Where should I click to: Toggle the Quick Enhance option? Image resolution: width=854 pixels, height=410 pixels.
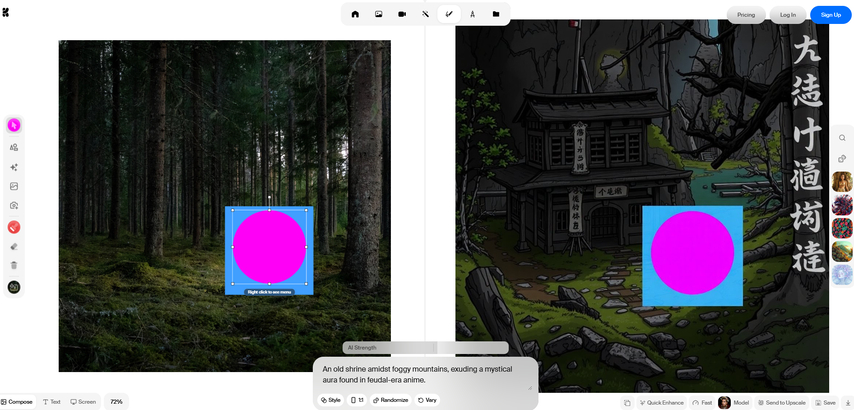coord(660,402)
